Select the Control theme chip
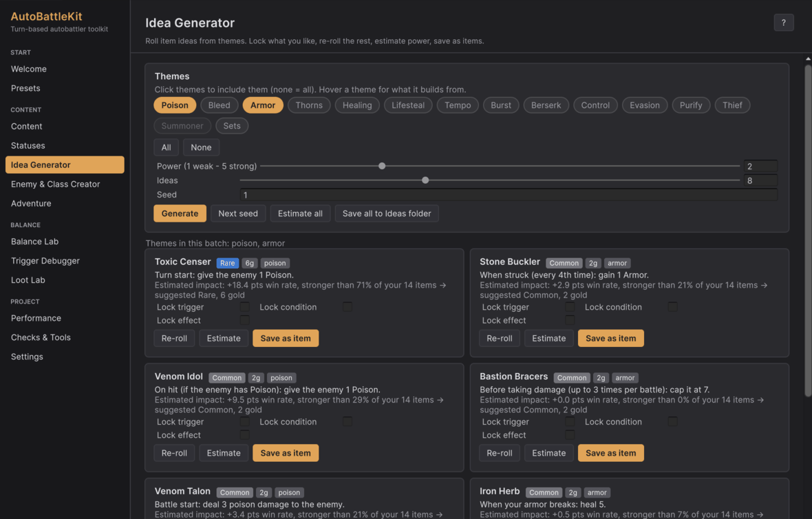This screenshot has height=519, width=812. (595, 105)
